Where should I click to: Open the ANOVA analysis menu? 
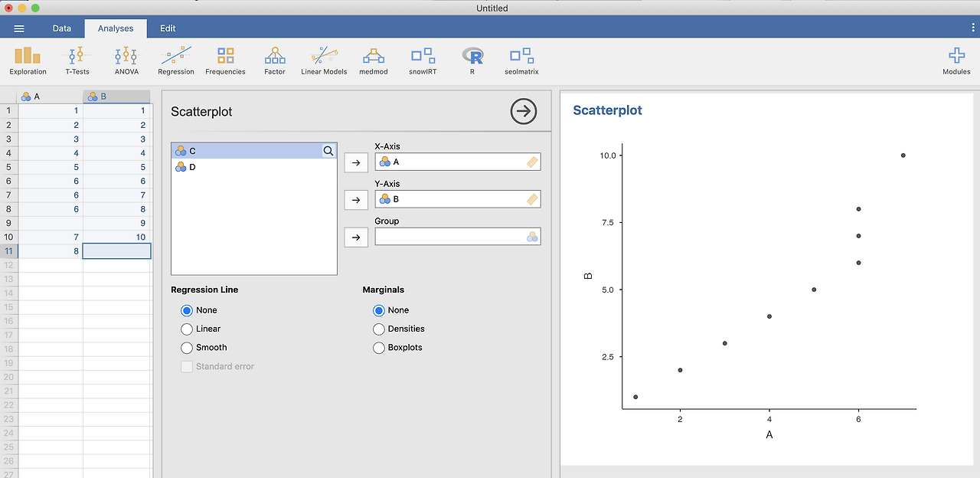(x=126, y=61)
